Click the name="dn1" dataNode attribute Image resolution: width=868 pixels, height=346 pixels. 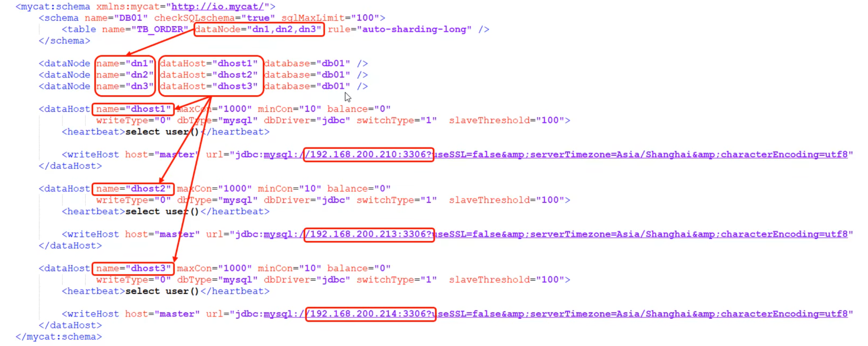coord(125,63)
